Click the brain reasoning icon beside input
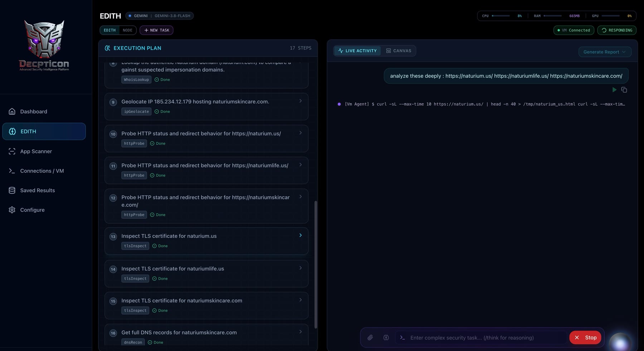644x351 pixels. [x=386, y=337]
